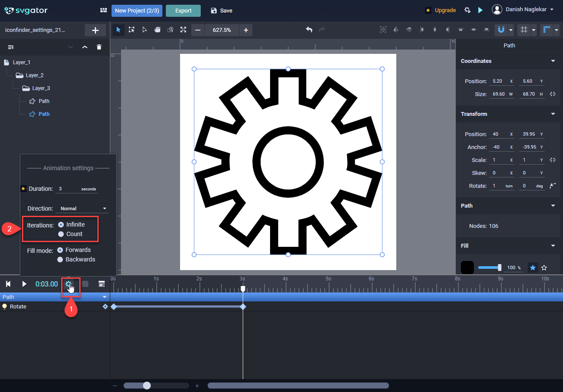Click the fit-to-screen zoom icon
The image size is (563, 392).
(x=184, y=30)
